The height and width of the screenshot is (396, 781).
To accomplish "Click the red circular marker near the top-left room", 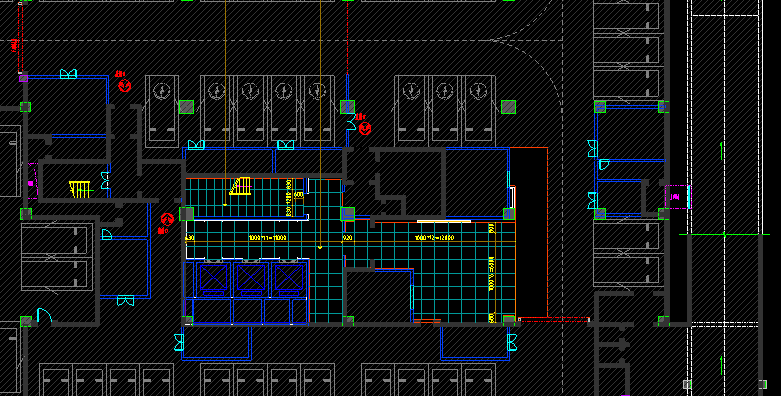I will click(125, 86).
